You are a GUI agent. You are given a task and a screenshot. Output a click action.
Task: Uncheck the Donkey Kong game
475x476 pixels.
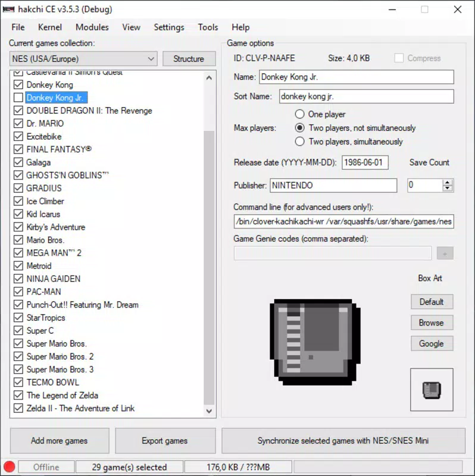tap(18, 84)
